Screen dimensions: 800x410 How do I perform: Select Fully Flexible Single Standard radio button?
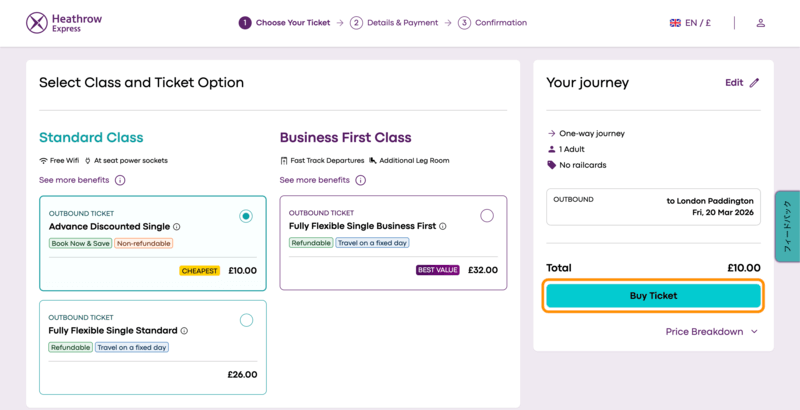246,320
